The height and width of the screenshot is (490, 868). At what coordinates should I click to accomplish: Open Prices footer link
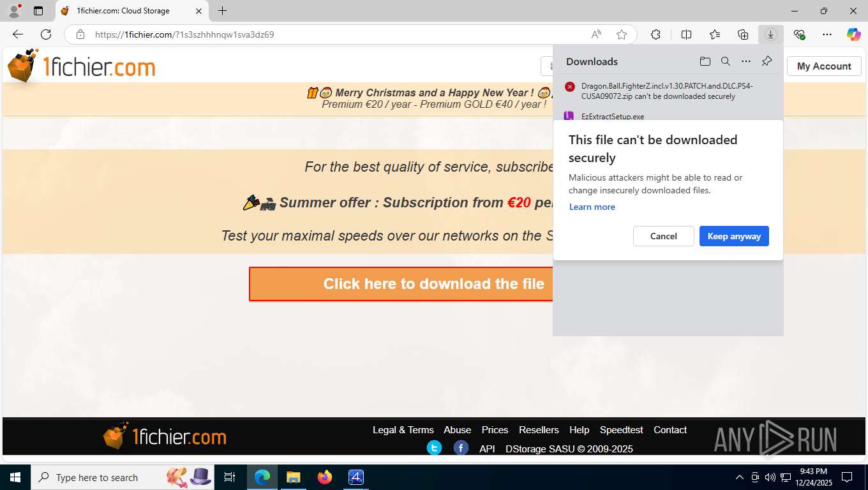pyautogui.click(x=495, y=430)
